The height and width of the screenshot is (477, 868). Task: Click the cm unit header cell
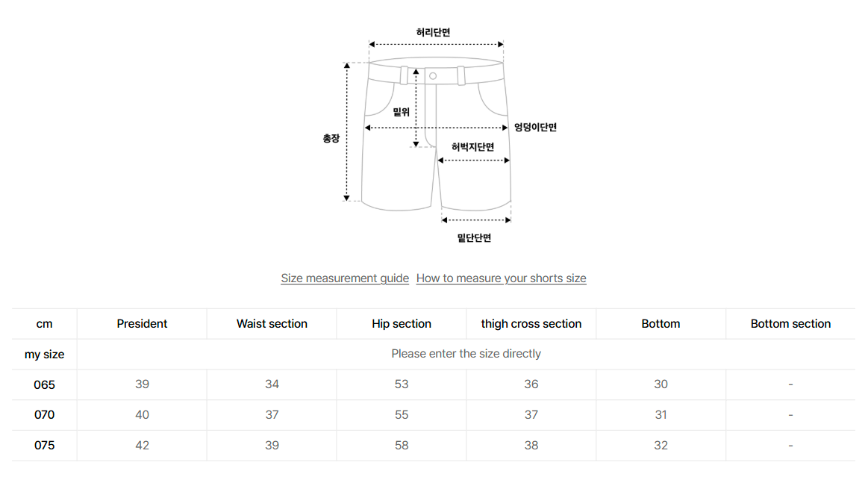pos(45,324)
